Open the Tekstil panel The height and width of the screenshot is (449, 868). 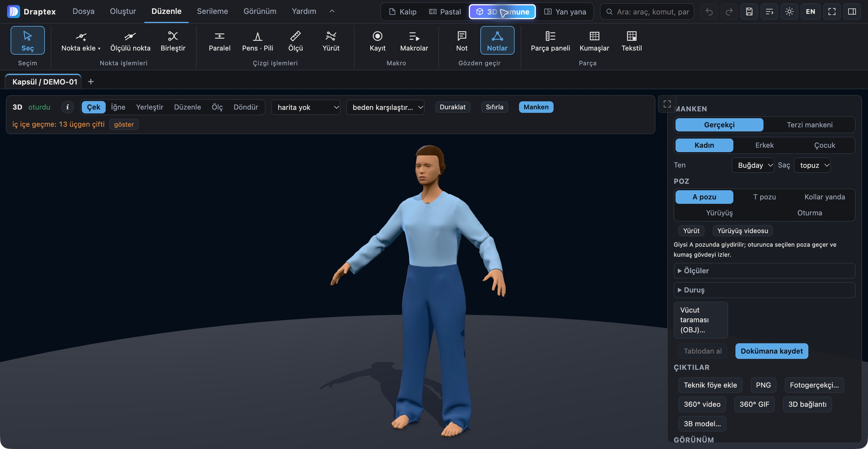pyautogui.click(x=632, y=40)
